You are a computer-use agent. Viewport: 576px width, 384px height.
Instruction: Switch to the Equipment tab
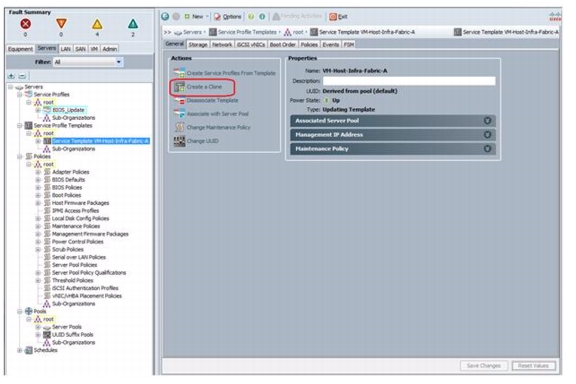pyautogui.click(x=21, y=49)
